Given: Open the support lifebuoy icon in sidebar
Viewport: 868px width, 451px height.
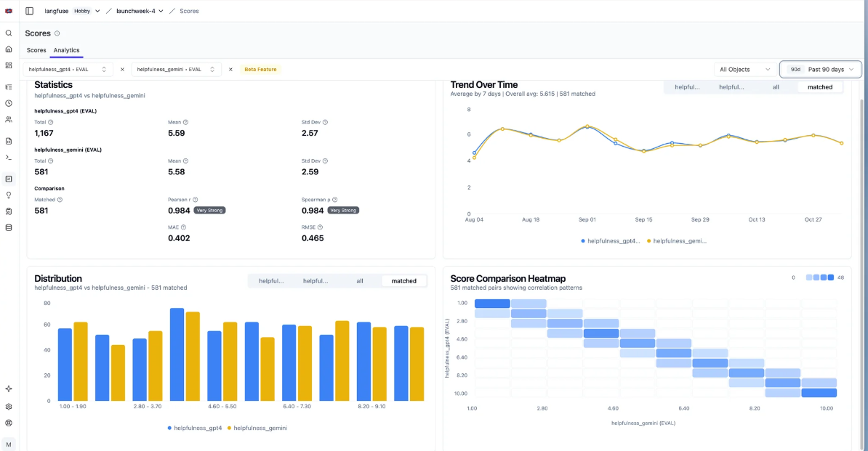Looking at the screenshot, I should point(9,423).
